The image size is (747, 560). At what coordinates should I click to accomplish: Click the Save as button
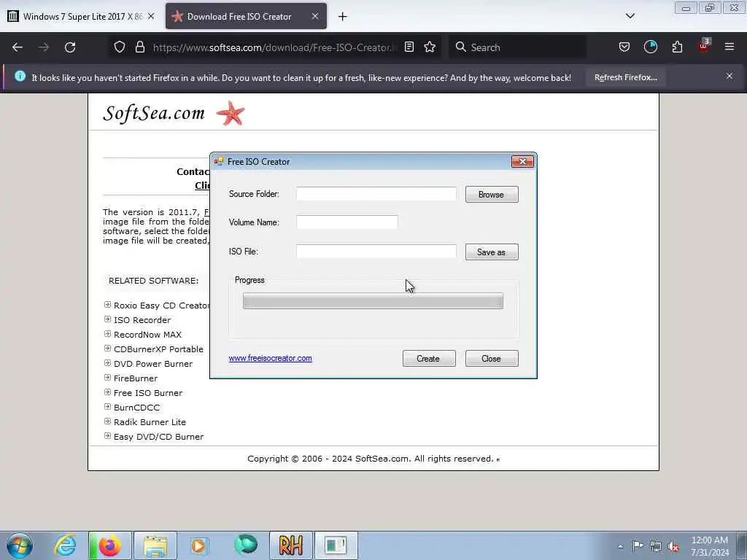tap(492, 252)
